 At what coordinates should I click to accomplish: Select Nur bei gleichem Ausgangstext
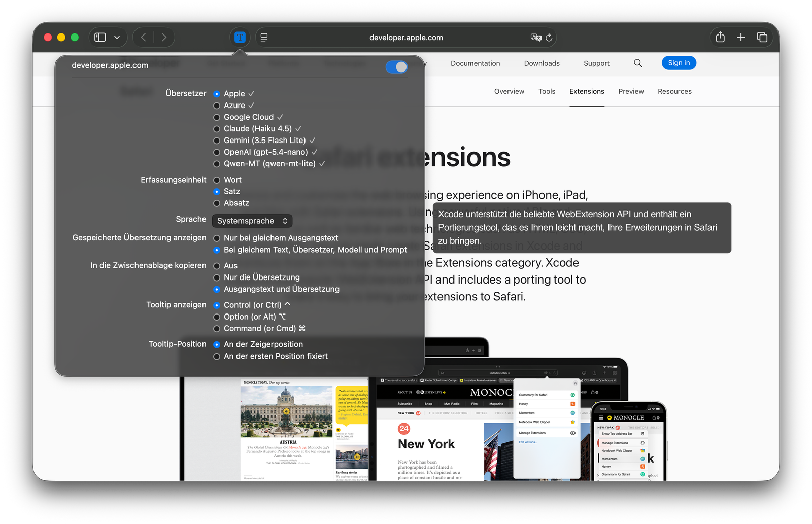point(217,238)
